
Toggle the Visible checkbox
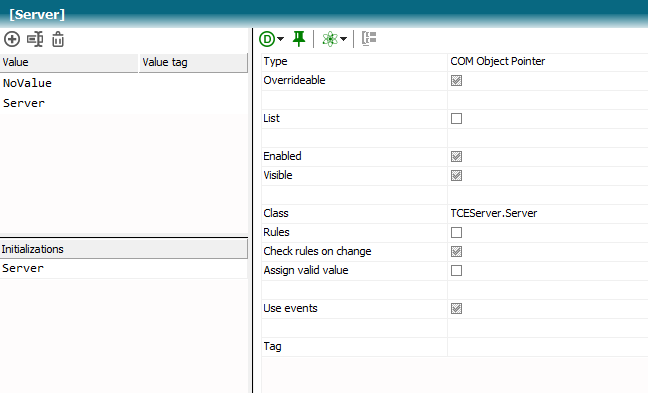[x=456, y=176]
